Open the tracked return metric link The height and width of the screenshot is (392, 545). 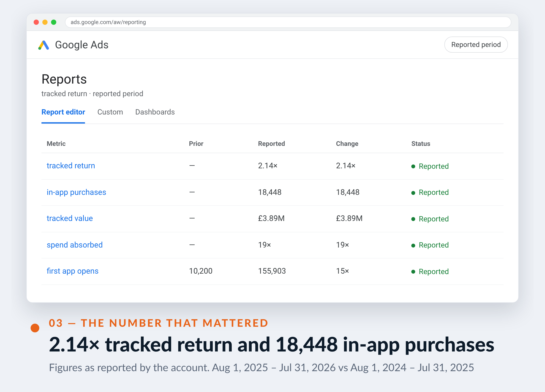pos(71,166)
